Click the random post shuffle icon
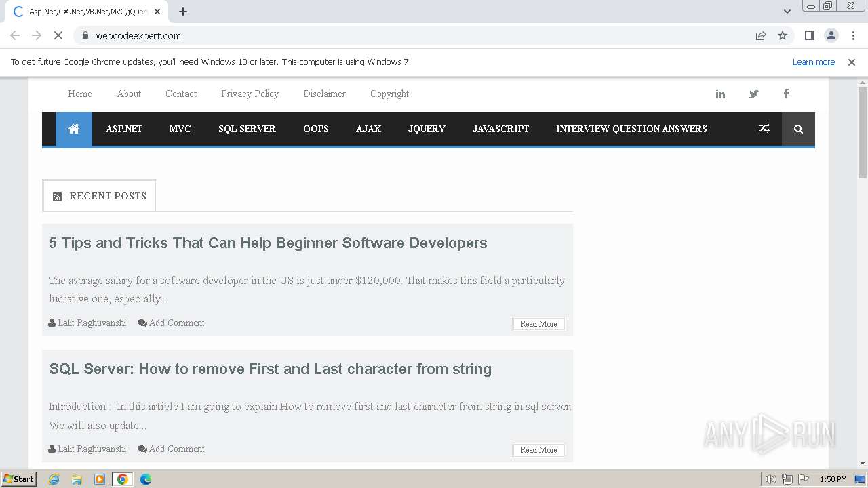Screen dimensions: 868x488 [764, 129]
